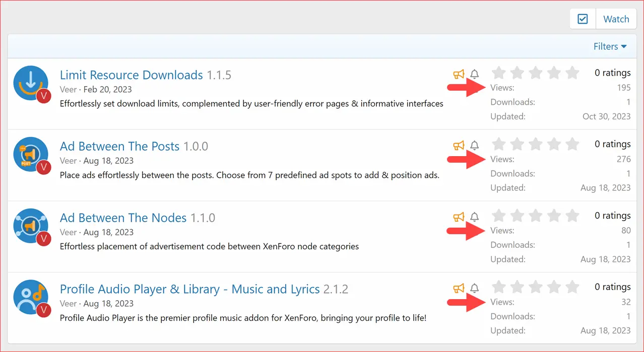This screenshot has height=352, width=644.
Task: Click the bell icon for Ad Between The Posts
Action: (474, 145)
